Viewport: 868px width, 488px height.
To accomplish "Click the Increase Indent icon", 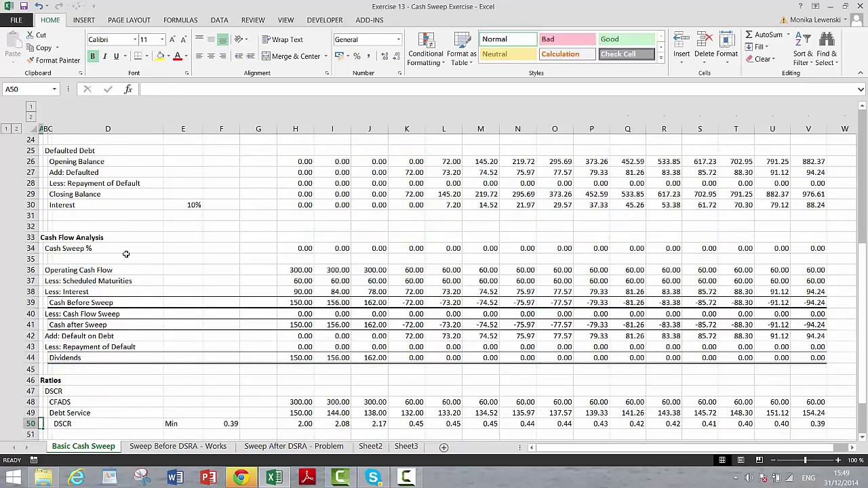I will [250, 56].
